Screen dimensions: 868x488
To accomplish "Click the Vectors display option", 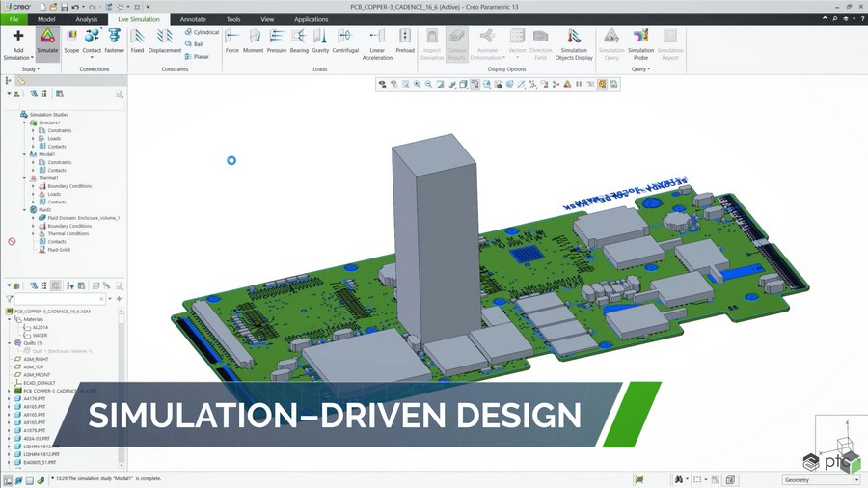I will [x=517, y=44].
